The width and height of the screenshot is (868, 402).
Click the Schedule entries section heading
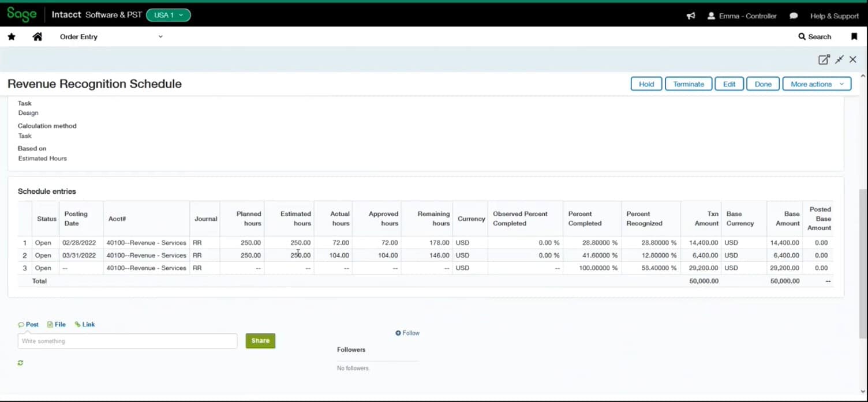coord(47,191)
